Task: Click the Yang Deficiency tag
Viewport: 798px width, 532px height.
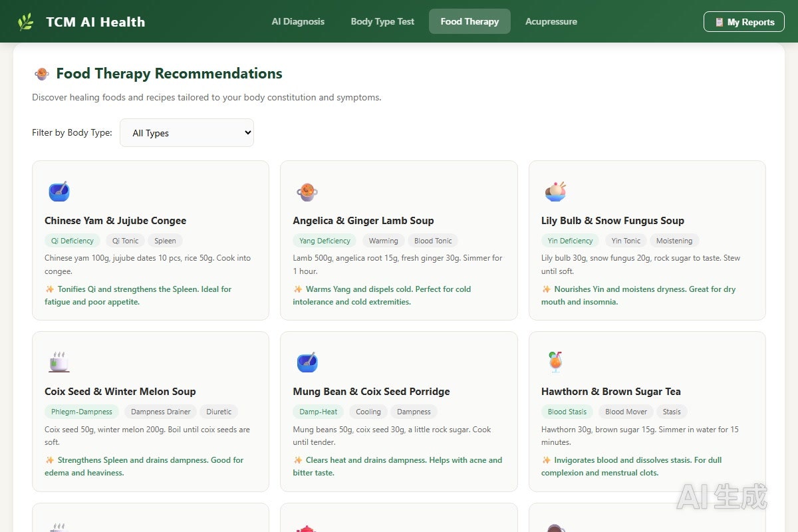Action: pos(325,241)
